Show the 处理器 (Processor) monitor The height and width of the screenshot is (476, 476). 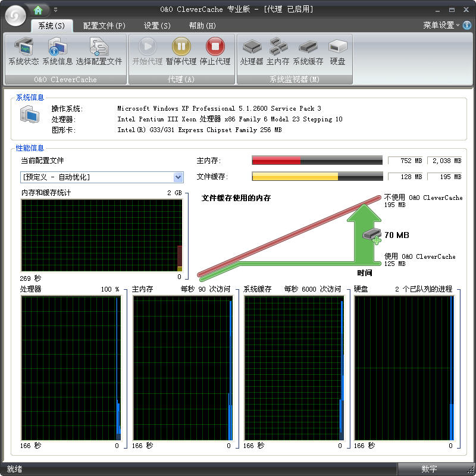(252, 52)
